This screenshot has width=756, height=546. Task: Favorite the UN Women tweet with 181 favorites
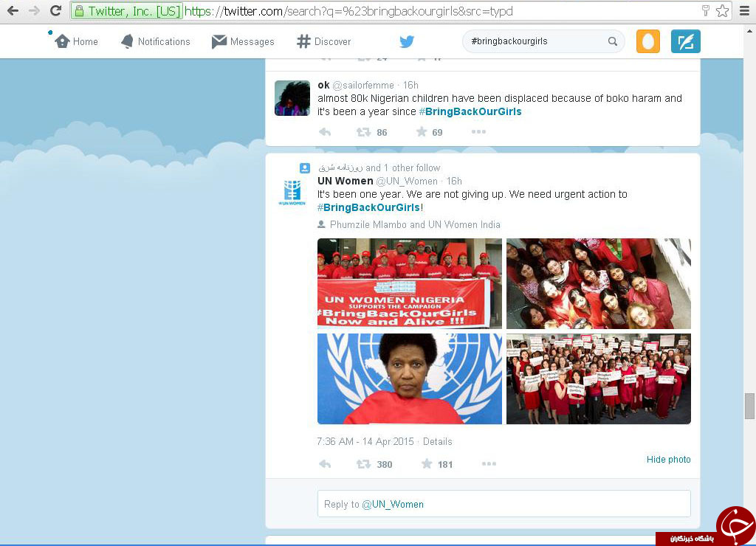click(x=427, y=464)
